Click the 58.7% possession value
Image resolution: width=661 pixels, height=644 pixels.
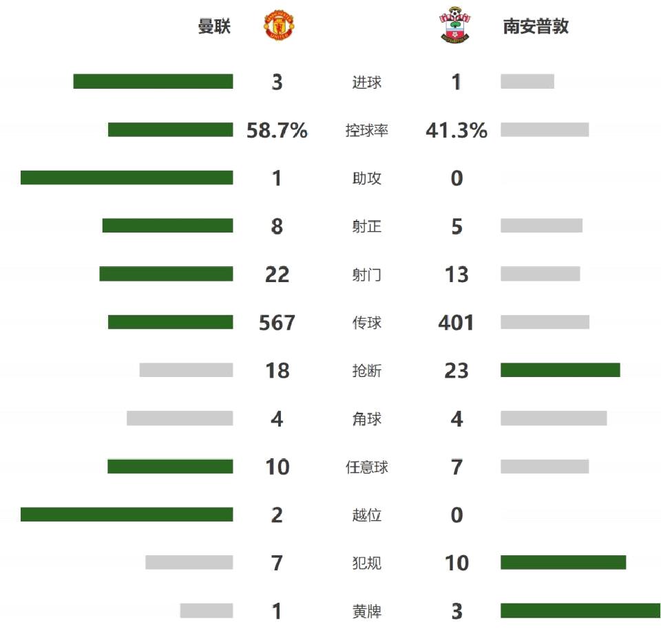[x=277, y=130]
